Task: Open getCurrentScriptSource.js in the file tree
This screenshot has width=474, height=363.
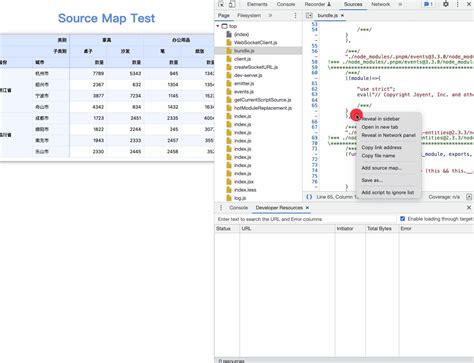Action: click(x=262, y=100)
